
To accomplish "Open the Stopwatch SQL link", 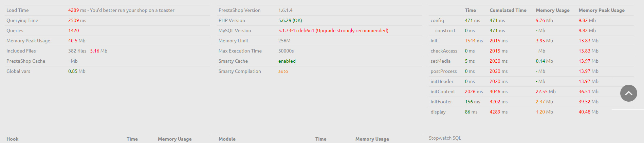I will click(x=445, y=138).
